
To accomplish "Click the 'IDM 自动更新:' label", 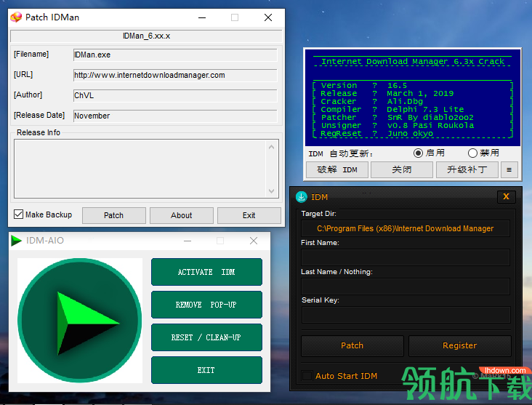I will click(341, 154).
